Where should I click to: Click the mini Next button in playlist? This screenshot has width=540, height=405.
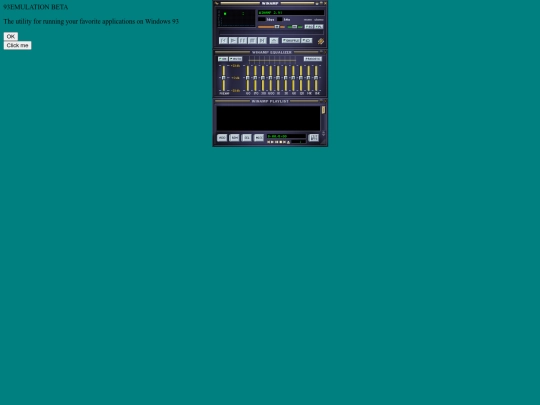click(284, 142)
